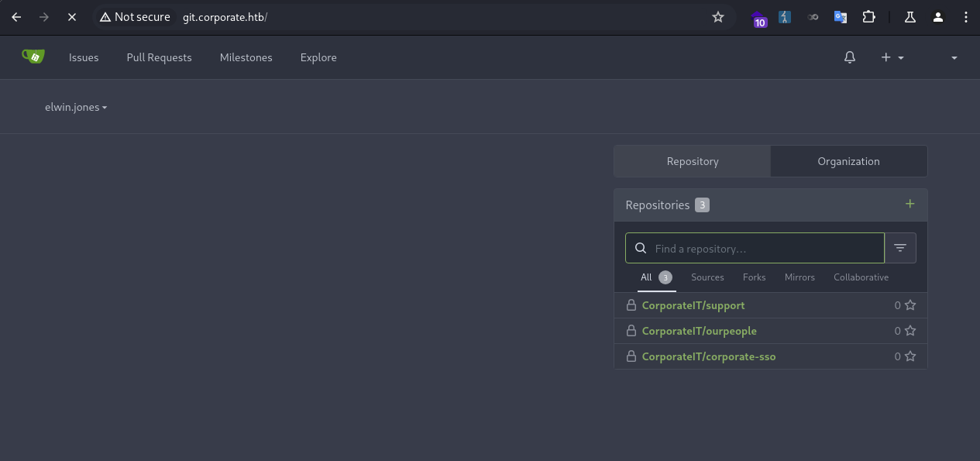Expand the elwin.jones context dropdown

click(76, 107)
